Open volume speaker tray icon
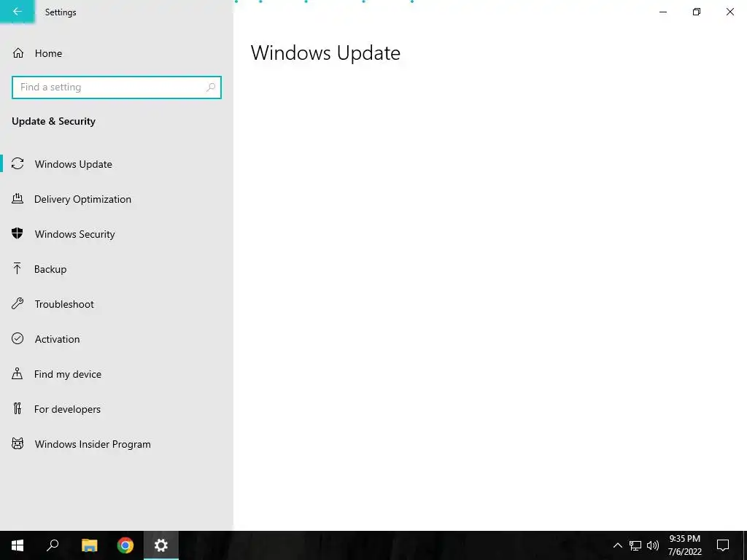 653,545
